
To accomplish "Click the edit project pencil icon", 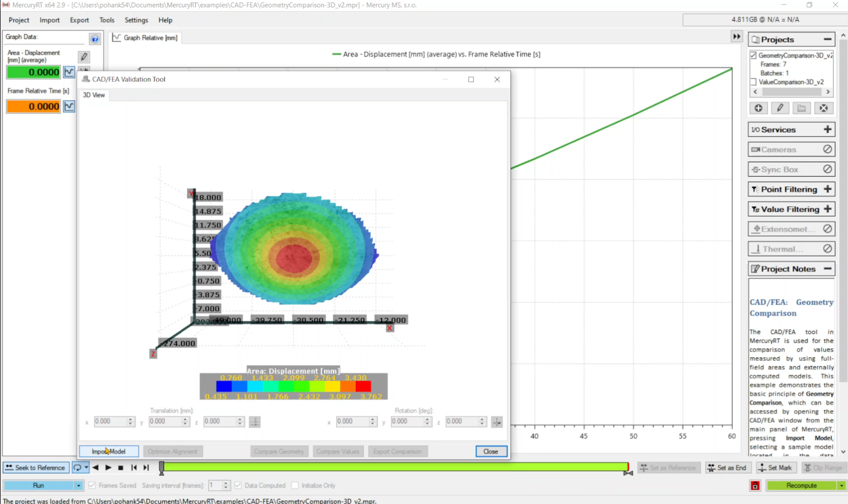I will click(x=780, y=108).
